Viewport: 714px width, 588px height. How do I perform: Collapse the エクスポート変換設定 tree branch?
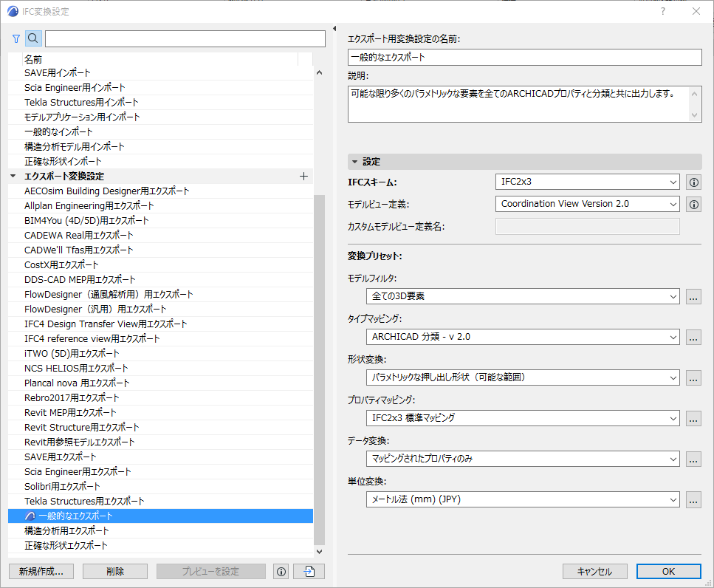click(x=13, y=176)
